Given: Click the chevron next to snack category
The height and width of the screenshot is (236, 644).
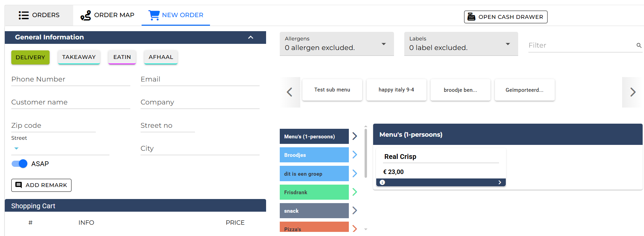Looking at the screenshot, I should click(x=355, y=211).
